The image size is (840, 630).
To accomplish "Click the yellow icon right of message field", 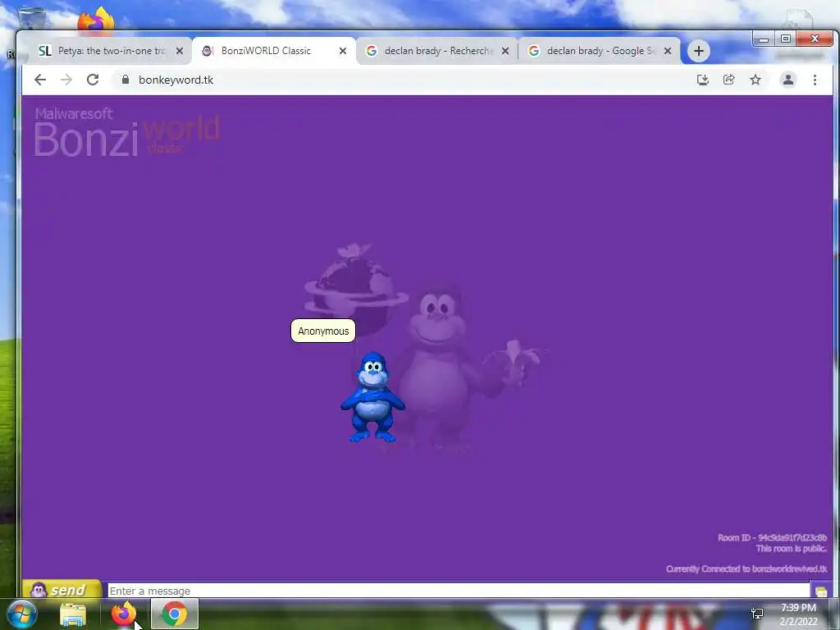I will tap(820, 591).
